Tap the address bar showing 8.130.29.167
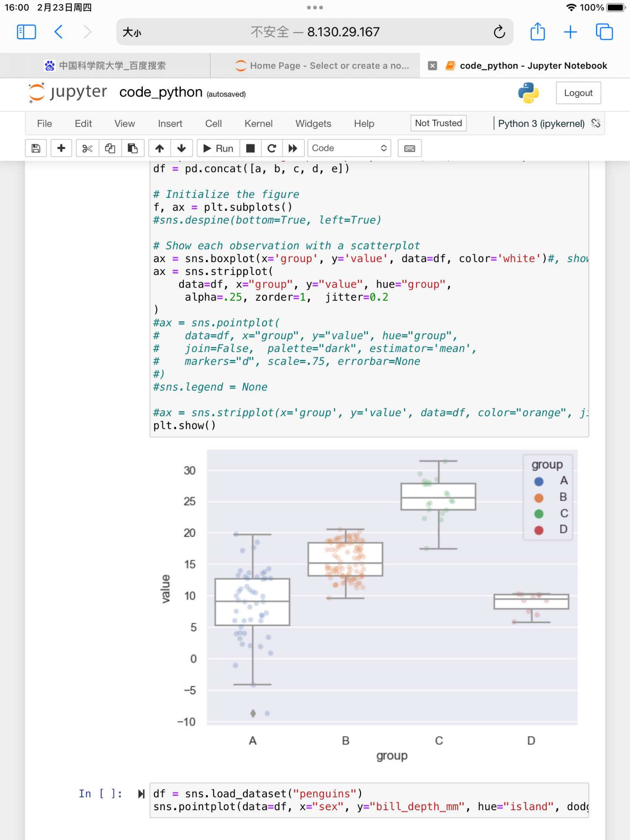Image resolution: width=630 pixels, height=840 pixels. click(x=315, y=32)
